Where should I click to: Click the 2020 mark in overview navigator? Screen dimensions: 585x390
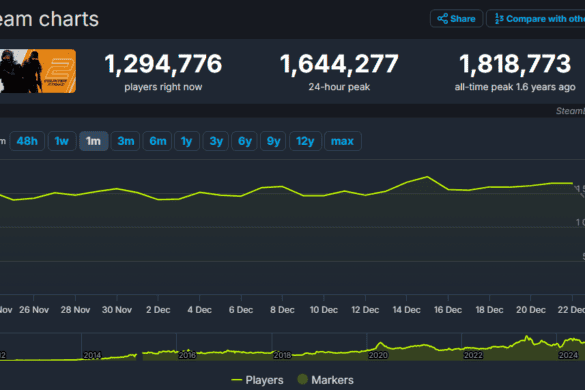tap(378, 355)
